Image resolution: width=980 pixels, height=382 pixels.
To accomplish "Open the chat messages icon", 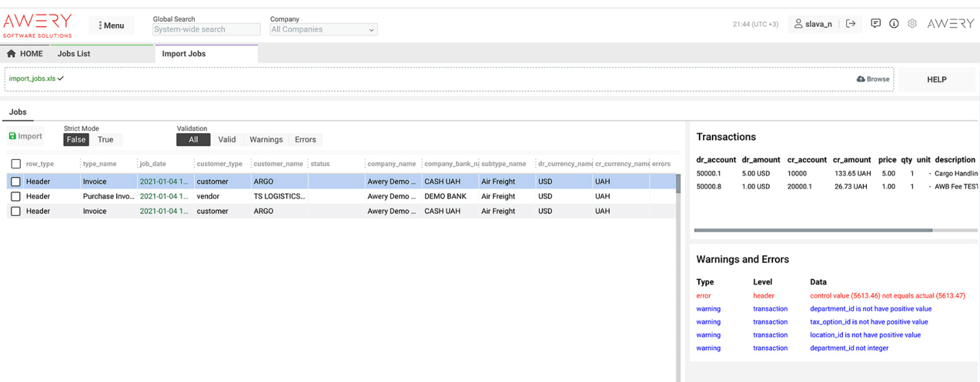I will (876, 23).
